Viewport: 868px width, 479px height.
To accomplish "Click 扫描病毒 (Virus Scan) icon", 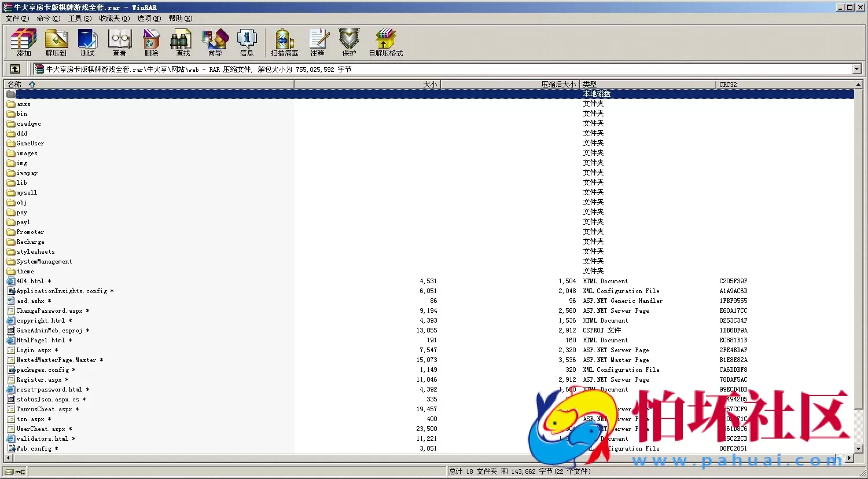I will click(x=284, y=42).
